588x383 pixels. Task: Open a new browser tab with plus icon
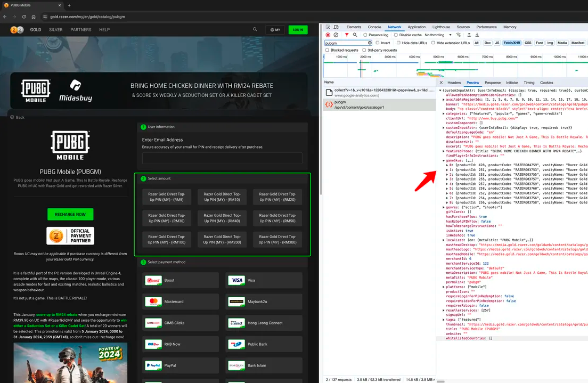pyautogui.click(x=69, y=5)
